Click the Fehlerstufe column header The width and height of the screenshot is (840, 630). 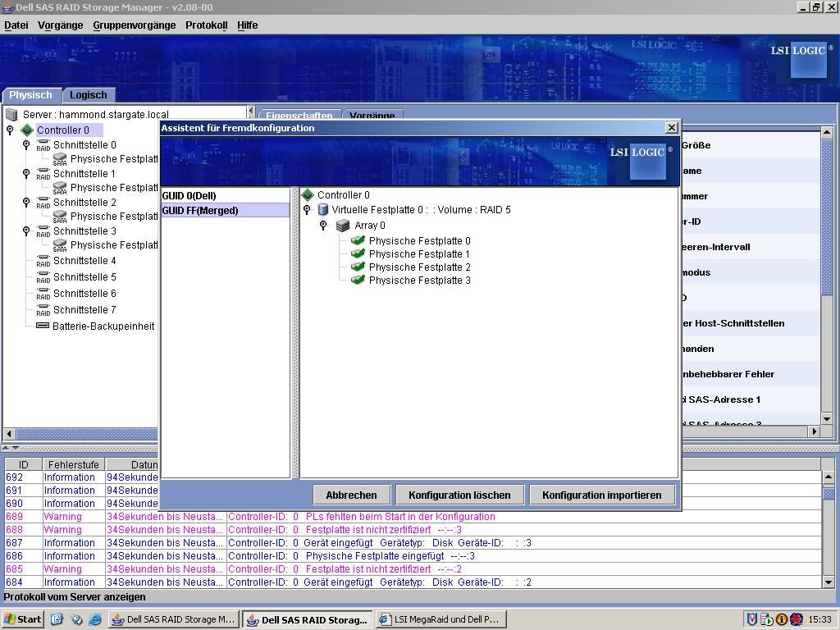[73, 464]
